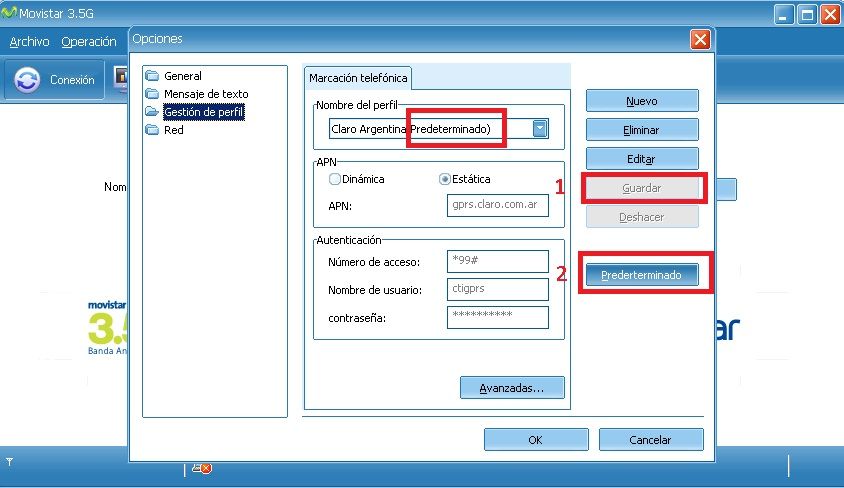This screenshot has width=844, height=488.
Task: Click the Conexión toolbar button
Action: [x=54, y=80]
